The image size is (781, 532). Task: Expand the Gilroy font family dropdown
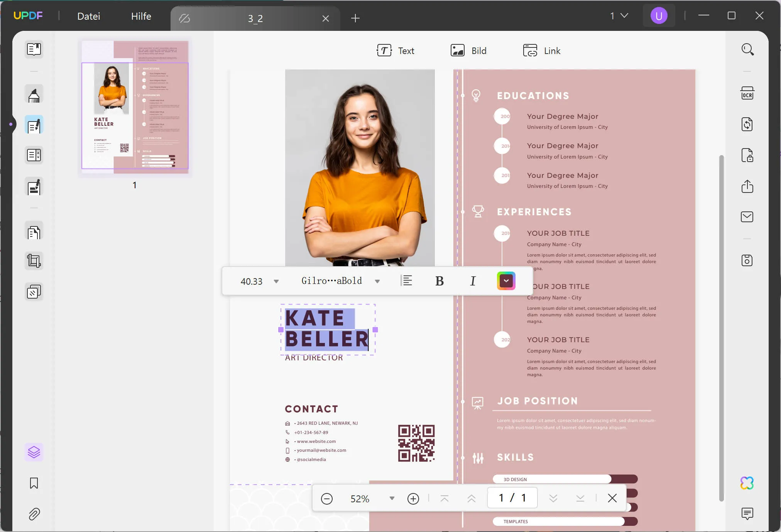click(x=377, y=282)
